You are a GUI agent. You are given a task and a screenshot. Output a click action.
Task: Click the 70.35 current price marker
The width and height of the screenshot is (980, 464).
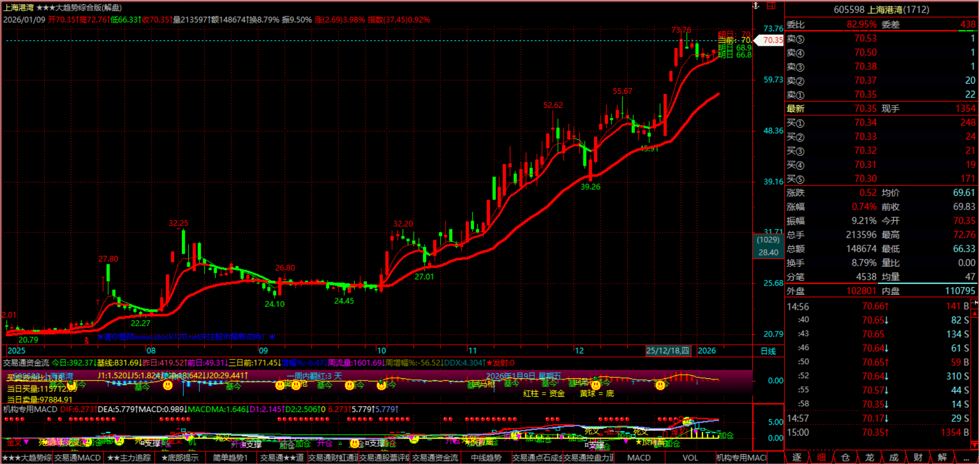pyautogui.click(x=772, y=40)
